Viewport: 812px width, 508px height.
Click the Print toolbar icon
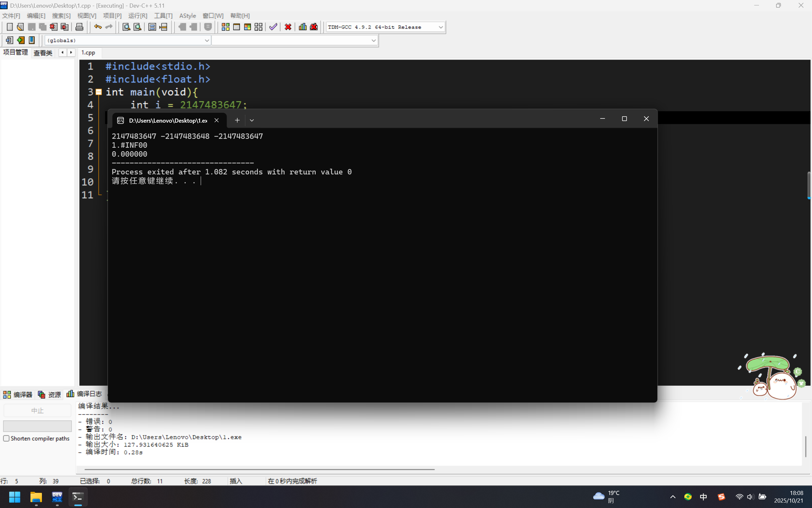[79, 27]
